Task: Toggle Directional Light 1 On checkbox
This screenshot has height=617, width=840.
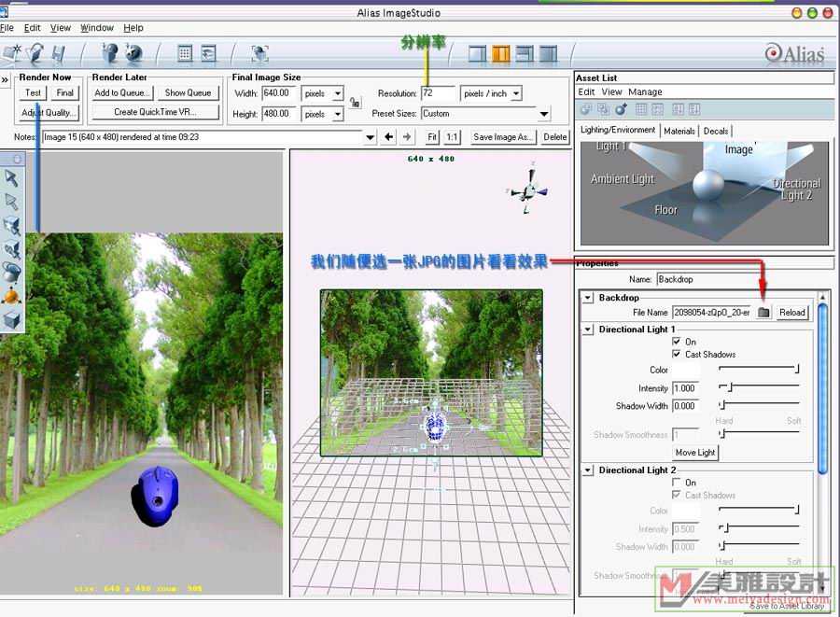Action: pyautogui.click(x=676, y=342)
